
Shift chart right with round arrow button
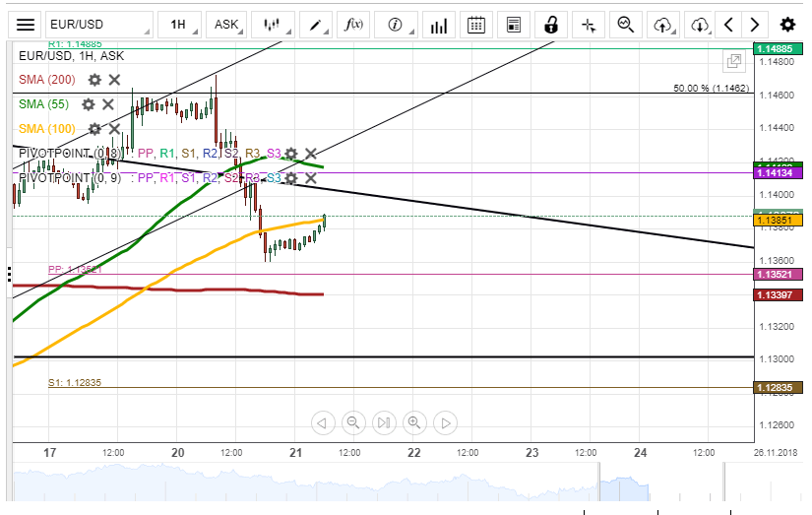[445, 423]
